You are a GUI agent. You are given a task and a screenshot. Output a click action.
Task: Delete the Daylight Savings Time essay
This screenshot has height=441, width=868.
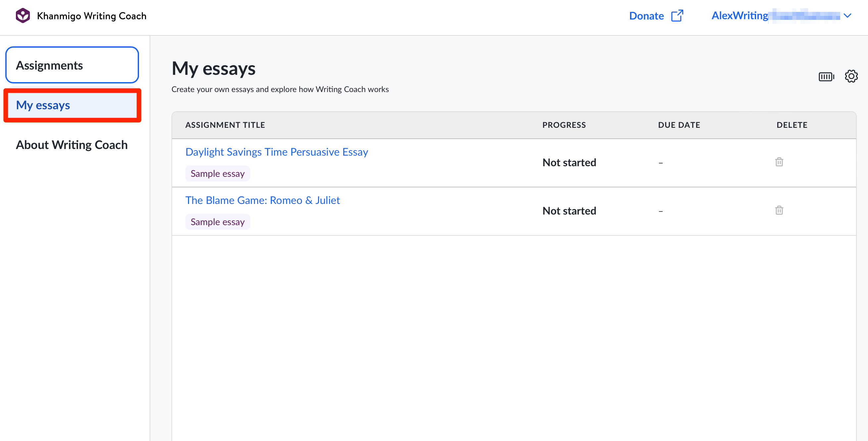point(779,162)
